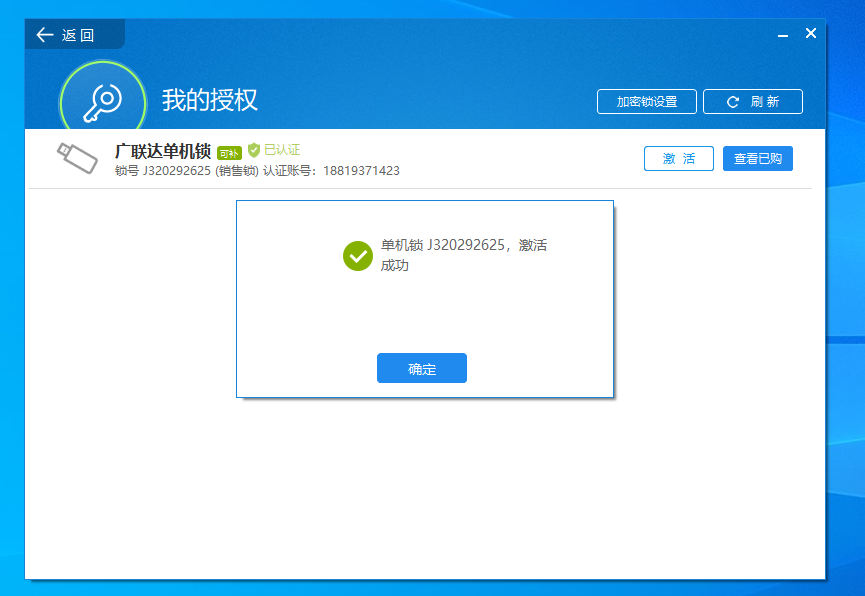Click the green success checkmark icon
This screenshot has height=596, width=865.
click(x=357, y=256)
